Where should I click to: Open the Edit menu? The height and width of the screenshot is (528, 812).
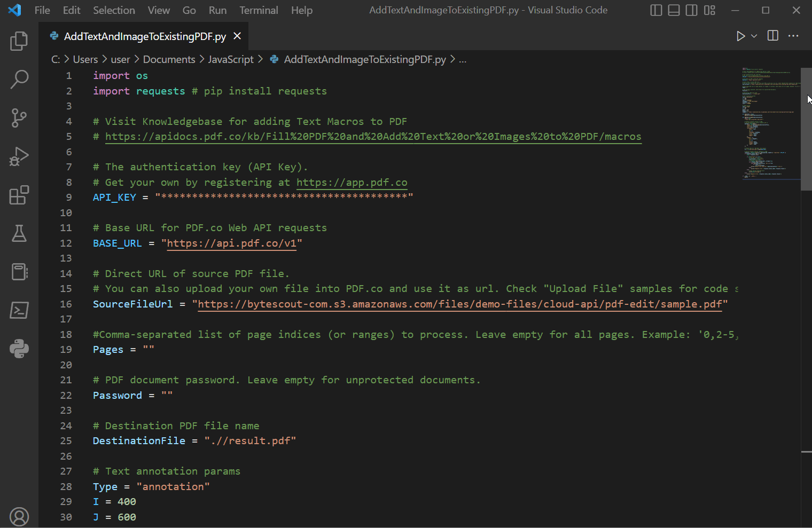tap(72, 10)
